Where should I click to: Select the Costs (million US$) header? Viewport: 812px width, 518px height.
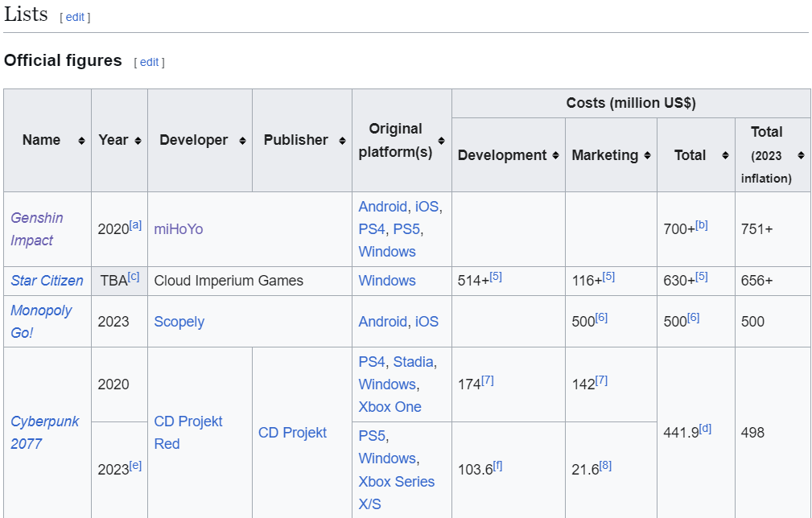pos(631,103)
